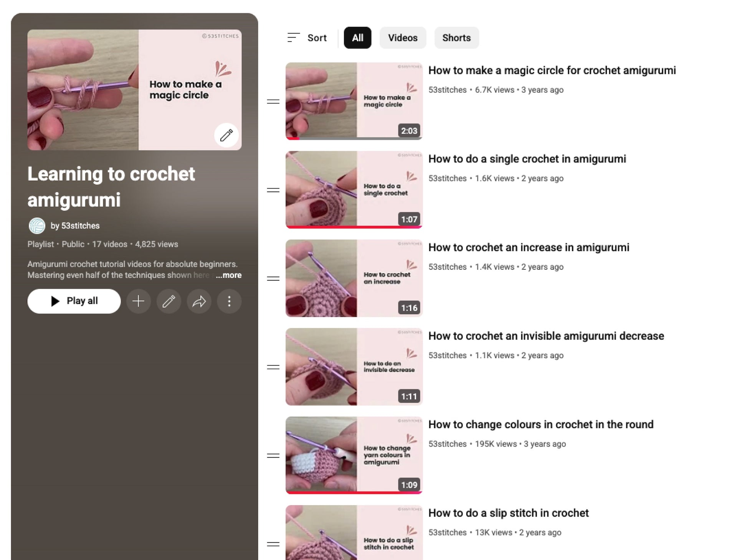Open the three-dot more options menu
Viewport: 747px width, 560px height.
tap(229, 301)
